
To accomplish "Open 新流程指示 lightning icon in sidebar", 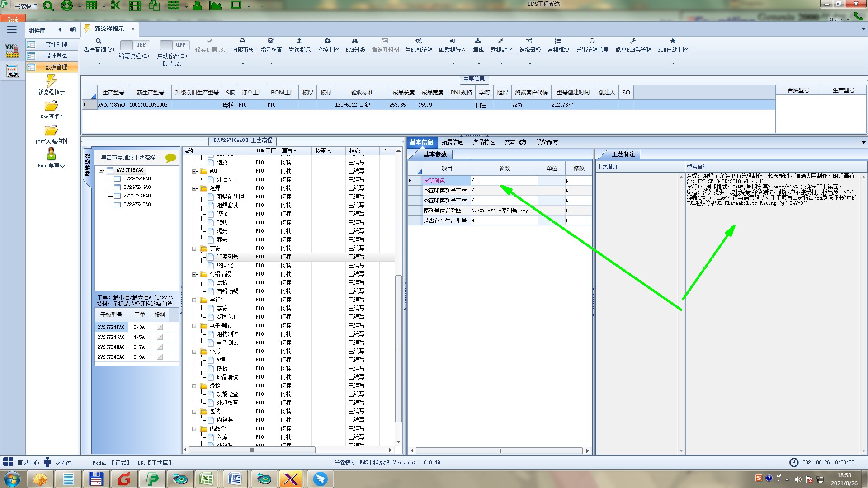I will [x=51, y=81].
